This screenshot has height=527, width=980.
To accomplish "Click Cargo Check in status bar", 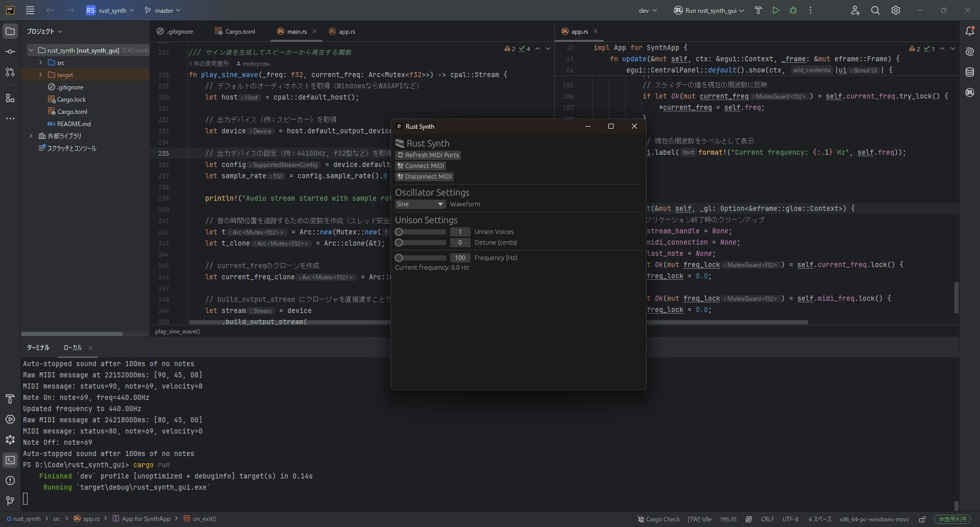I will tap(658, 519).
